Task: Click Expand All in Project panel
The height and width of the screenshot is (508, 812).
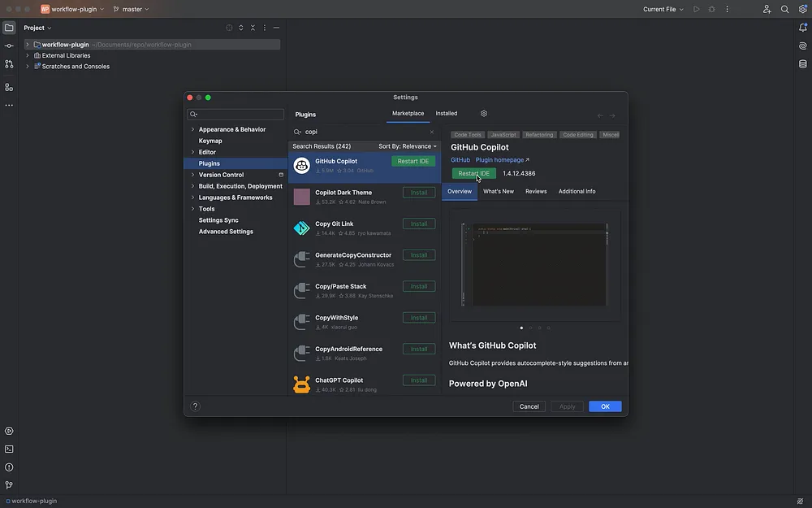Action: (241, 28)
